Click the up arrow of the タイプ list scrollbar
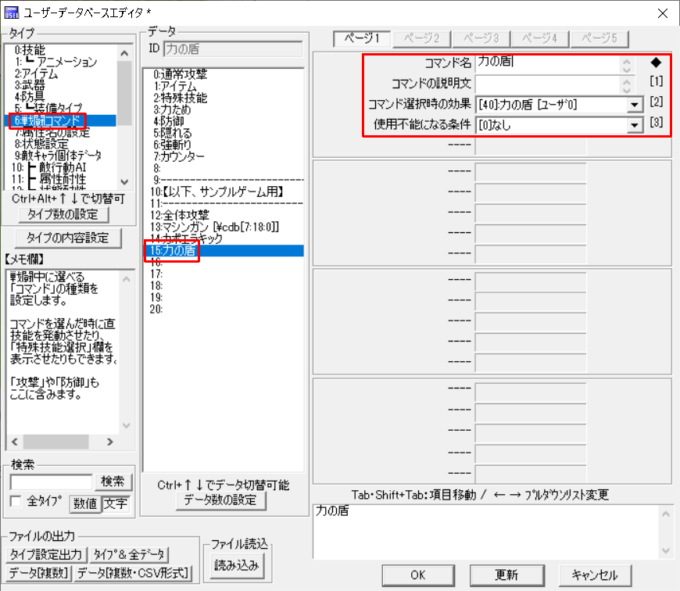Viewport: 680px width, 591px height. pyautogui.click(x=124, y=51)
